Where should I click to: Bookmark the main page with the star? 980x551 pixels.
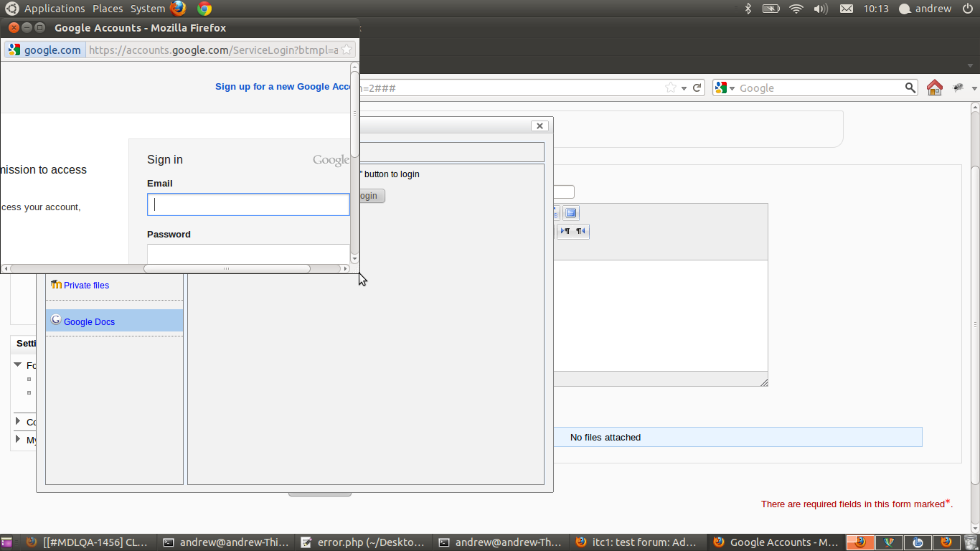671,88
